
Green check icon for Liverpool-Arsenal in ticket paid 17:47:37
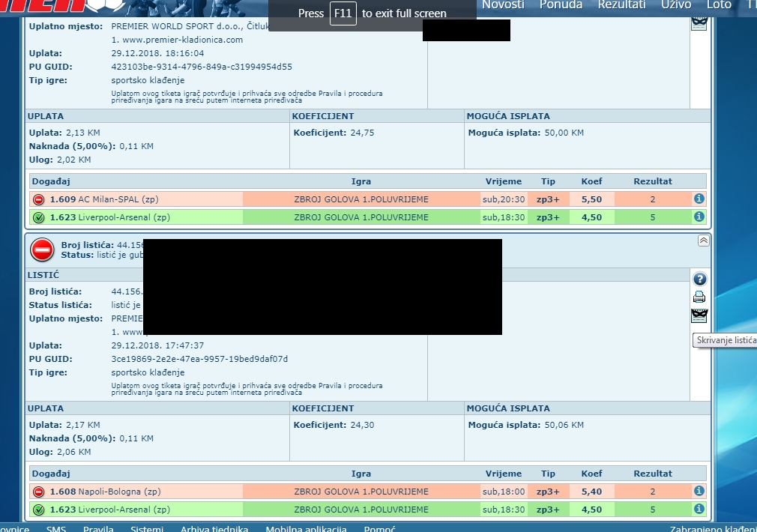click(39, 510)
